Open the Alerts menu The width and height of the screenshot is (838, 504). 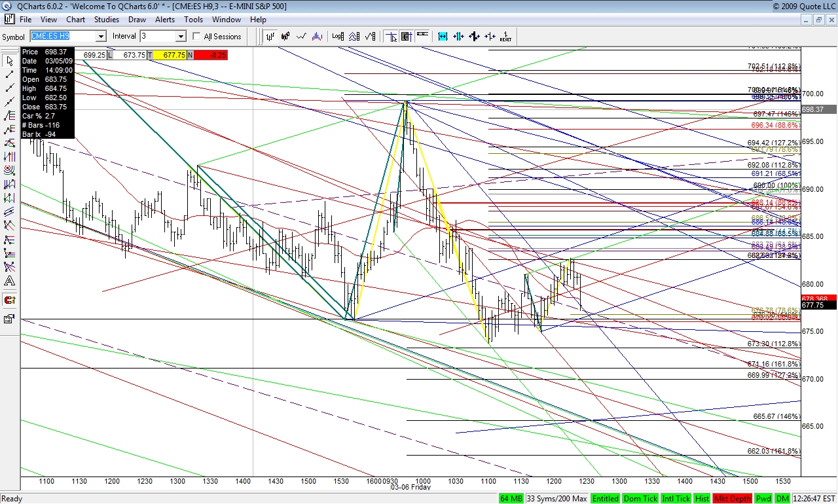pyautogui.click(x=165, y=20)
